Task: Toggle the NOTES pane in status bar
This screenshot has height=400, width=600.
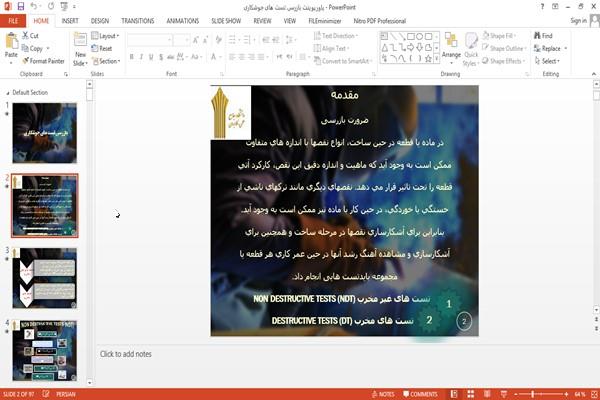Action: coord(383,394)
